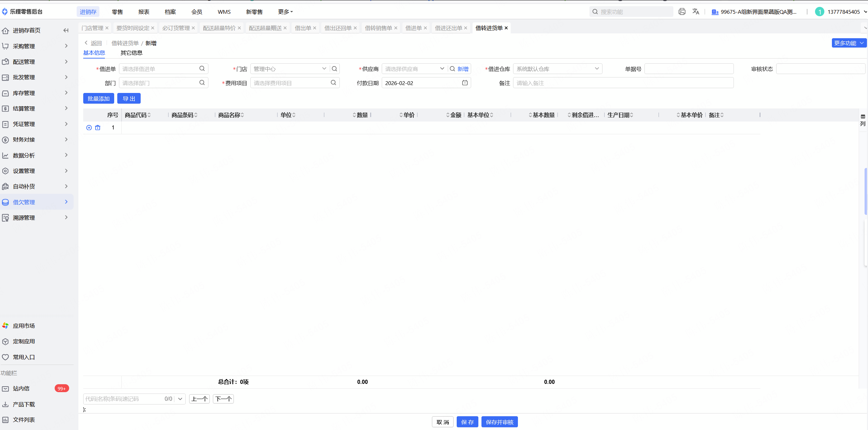Viewport: 868px width, 430px height.
Task: Click the magnifier icon in the 费用项目 field
Action: (x=333, y=83)
